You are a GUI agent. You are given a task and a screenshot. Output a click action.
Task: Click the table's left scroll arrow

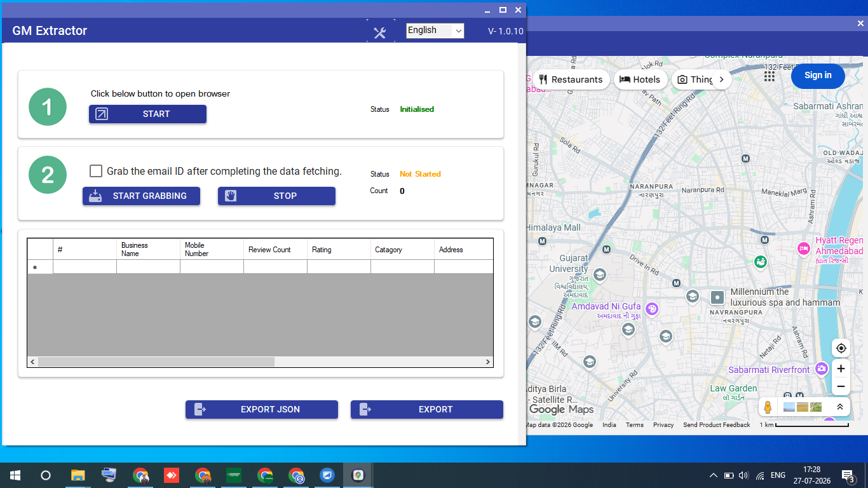[33, 362]
